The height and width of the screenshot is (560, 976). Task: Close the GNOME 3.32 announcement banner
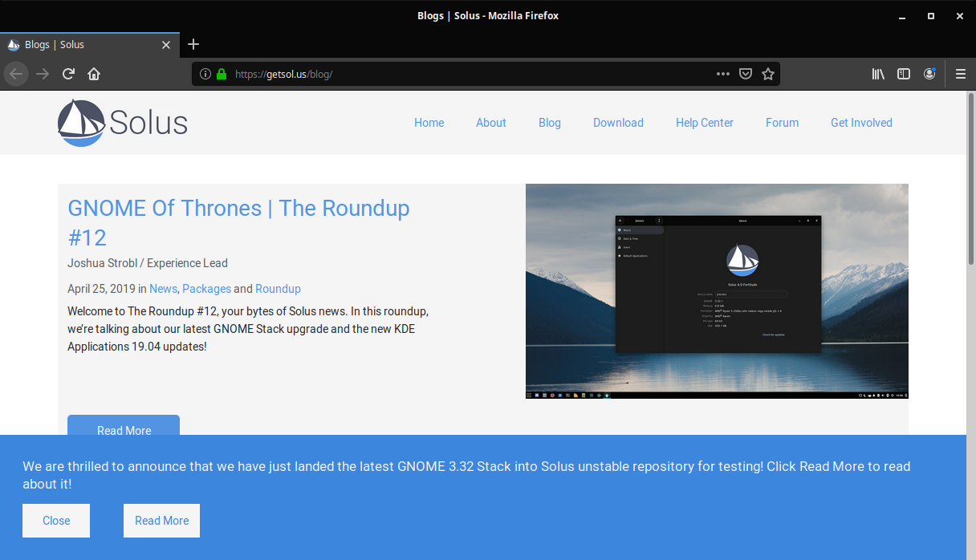tap(56, 521)
